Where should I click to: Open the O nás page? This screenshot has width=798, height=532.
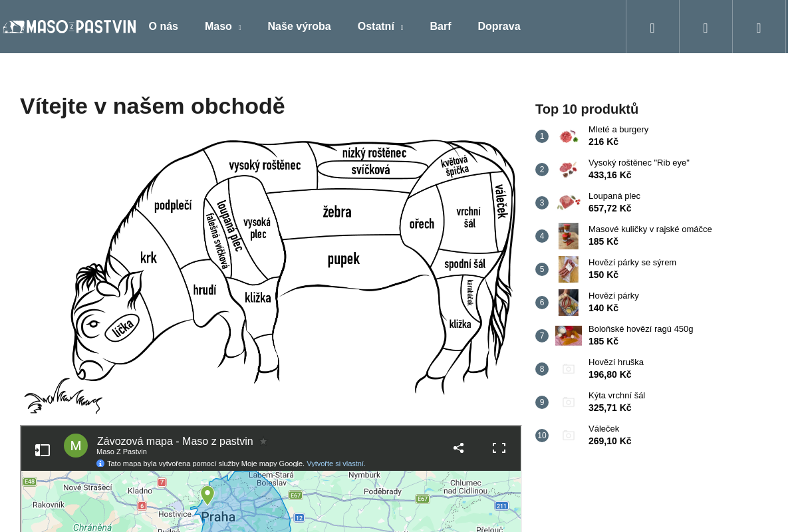pos(164,27)
